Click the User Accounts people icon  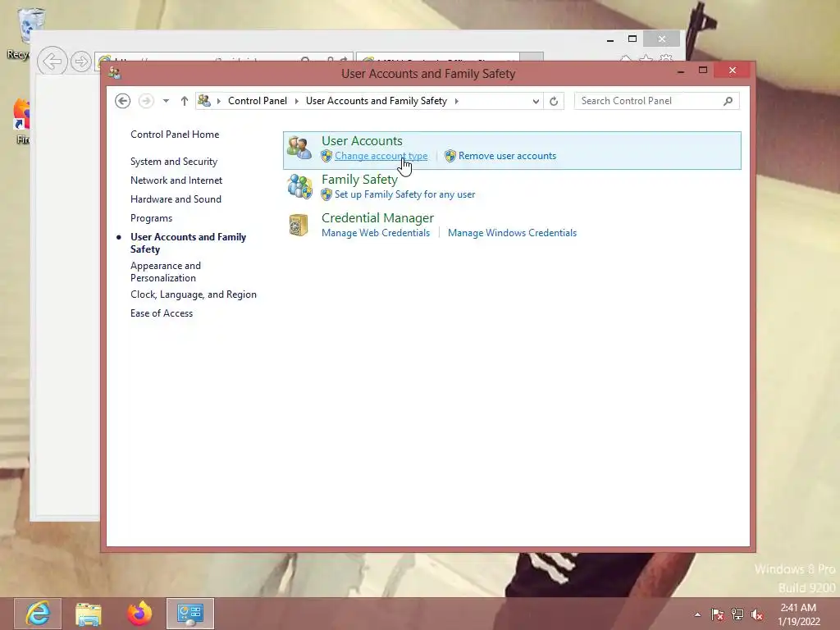[299, 148]
